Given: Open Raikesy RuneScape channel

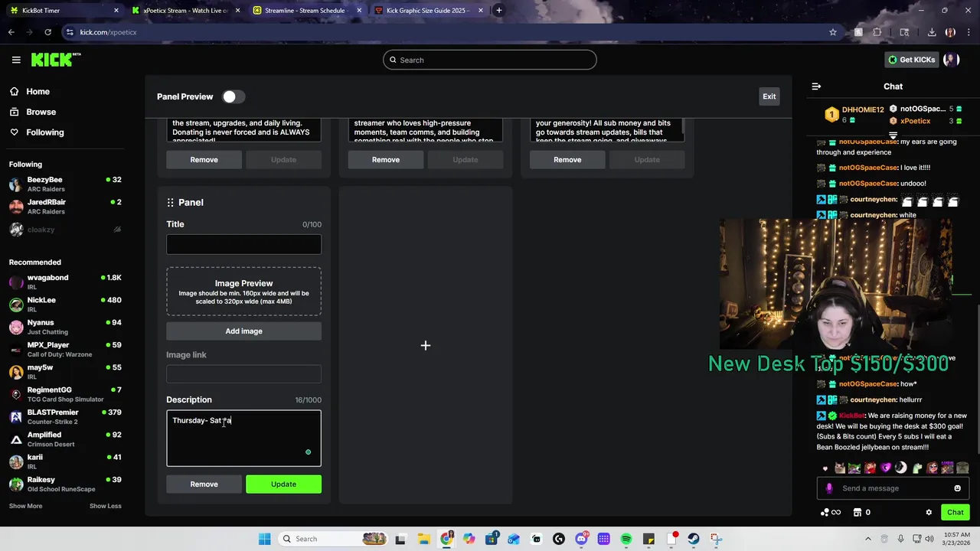Looking at the screenshot, I should click(x=65, y=484).
